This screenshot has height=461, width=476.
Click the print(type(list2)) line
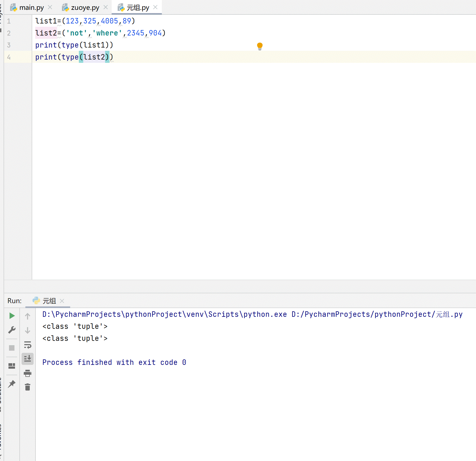click(x=74, y=57)
